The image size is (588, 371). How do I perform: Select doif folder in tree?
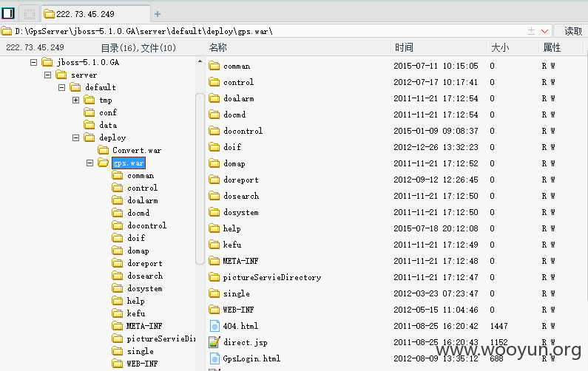pyautogui.click(x=136, y=238)
